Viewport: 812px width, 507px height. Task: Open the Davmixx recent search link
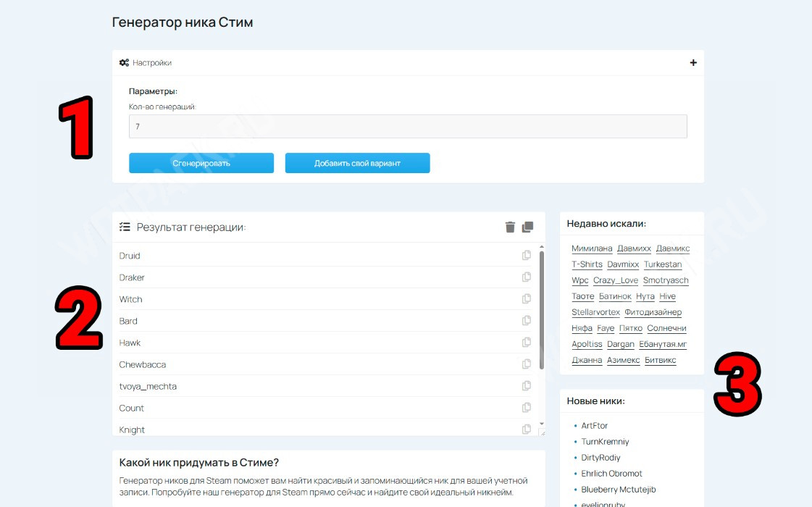(x=623, y=264)
